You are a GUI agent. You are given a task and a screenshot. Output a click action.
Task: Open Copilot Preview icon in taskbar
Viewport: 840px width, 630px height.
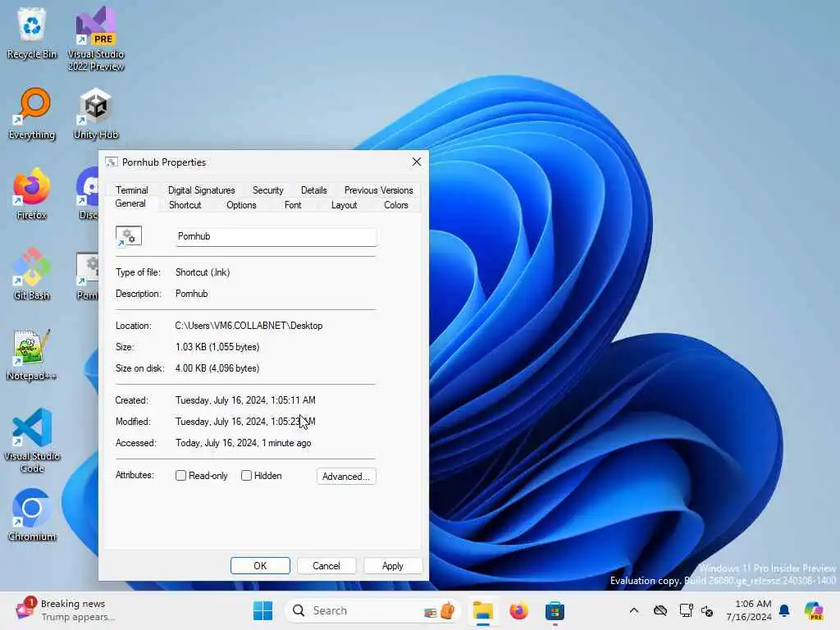point(814,610)
